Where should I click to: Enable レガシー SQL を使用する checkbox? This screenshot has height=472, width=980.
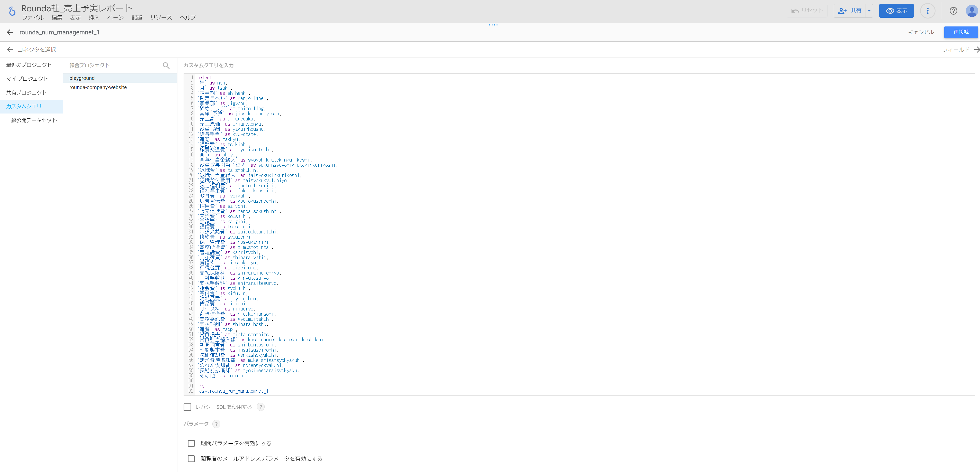point(187,407)
